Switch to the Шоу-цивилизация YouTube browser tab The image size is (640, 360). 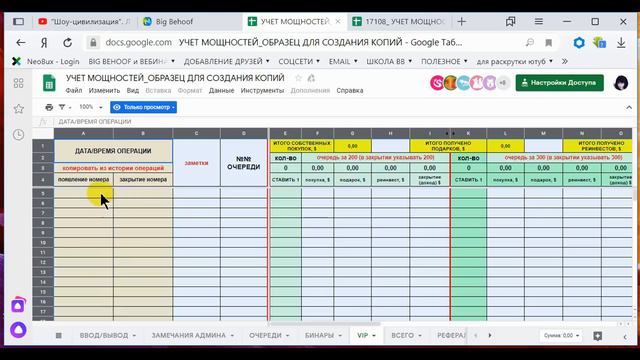pos(85,22)
